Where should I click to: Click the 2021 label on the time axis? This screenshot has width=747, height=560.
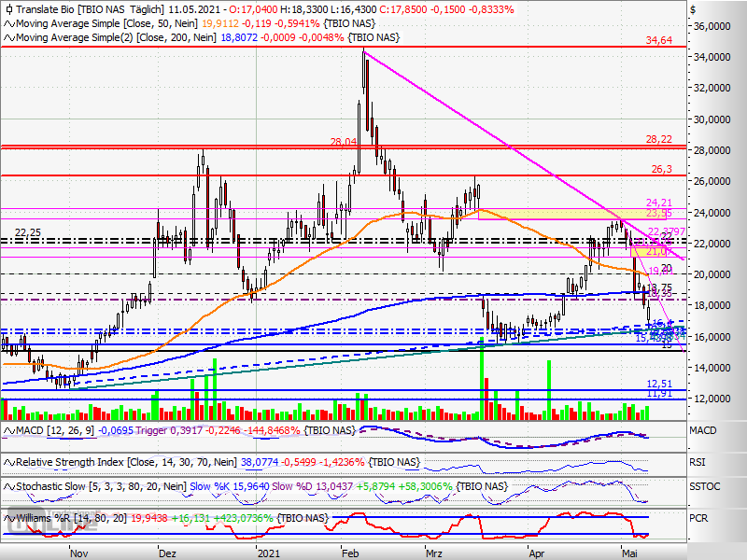pos(269,553)
